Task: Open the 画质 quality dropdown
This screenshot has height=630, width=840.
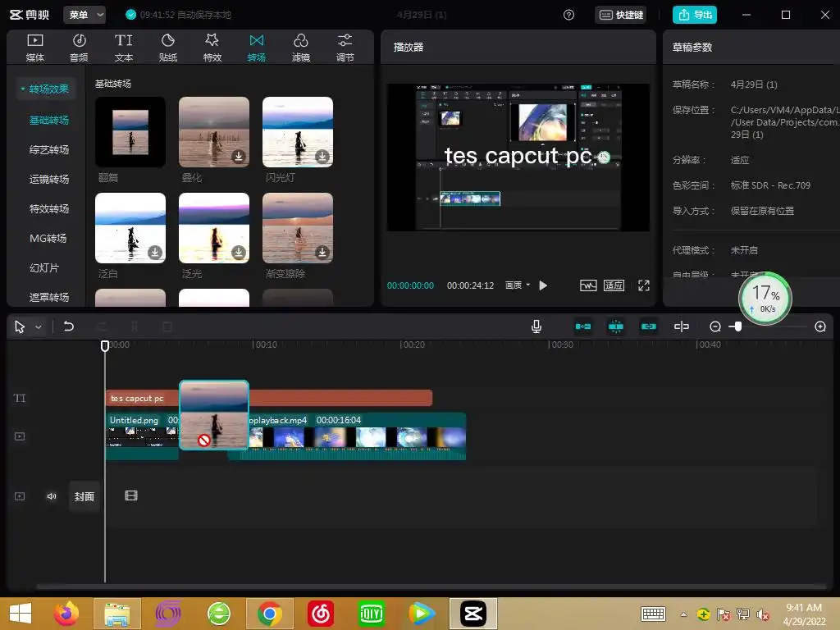Action: 517,285
